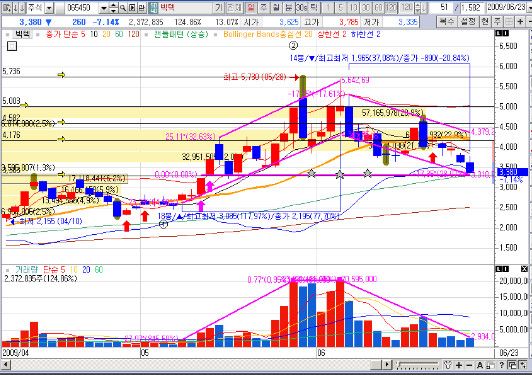
Task: Click the plus button in the top-right toolbar
Action: 520,22
